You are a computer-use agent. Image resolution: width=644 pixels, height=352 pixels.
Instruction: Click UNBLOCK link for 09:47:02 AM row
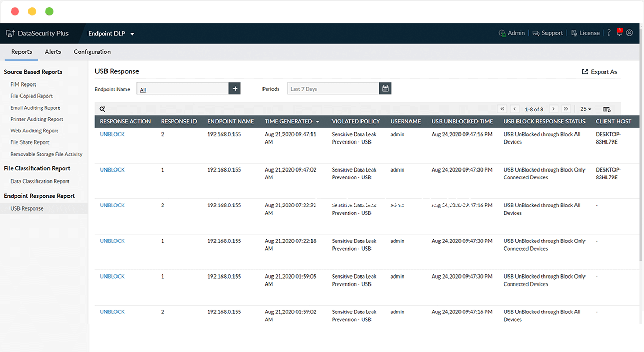[112, 170]
